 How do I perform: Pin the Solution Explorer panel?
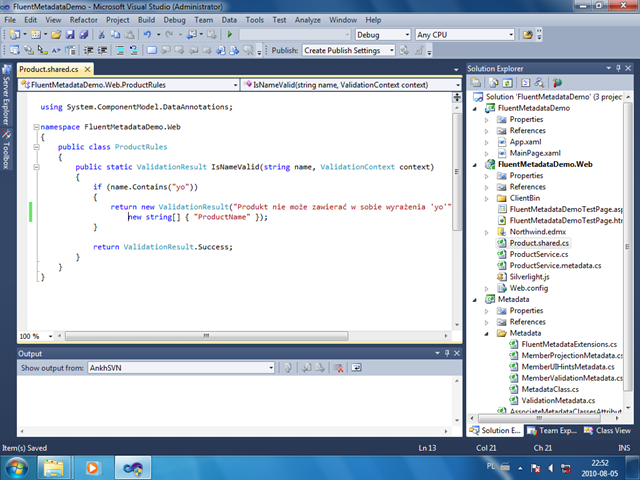(618, 68)
